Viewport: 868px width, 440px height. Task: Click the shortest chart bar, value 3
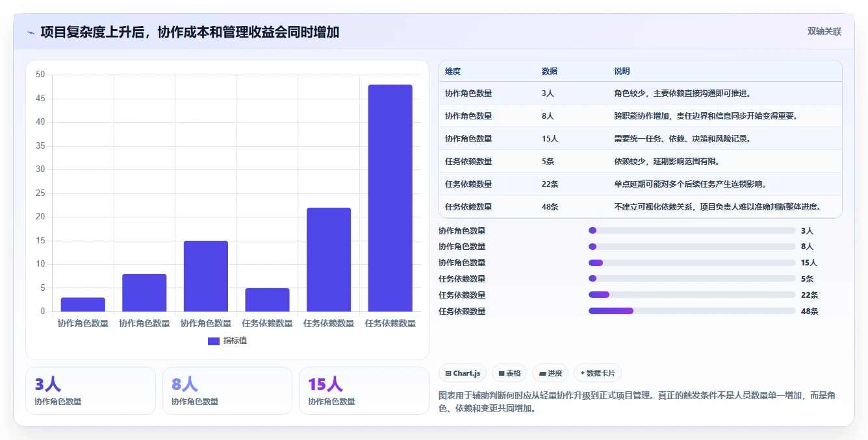[83, 304]
